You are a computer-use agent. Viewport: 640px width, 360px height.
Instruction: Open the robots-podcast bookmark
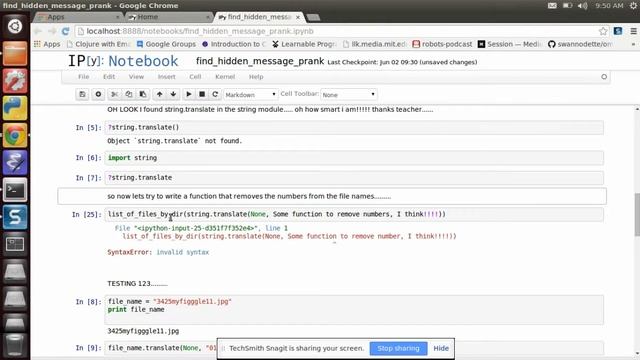(x=442, y=44)
